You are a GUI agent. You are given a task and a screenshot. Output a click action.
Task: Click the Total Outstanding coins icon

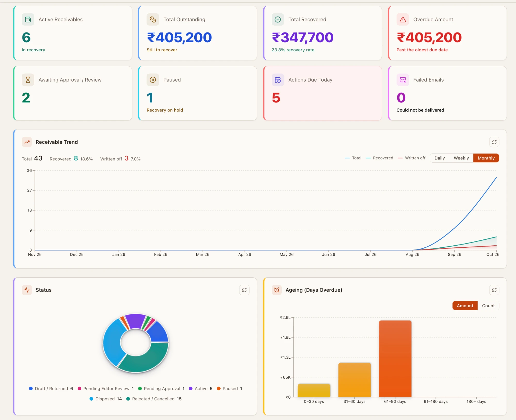point(153,19)
